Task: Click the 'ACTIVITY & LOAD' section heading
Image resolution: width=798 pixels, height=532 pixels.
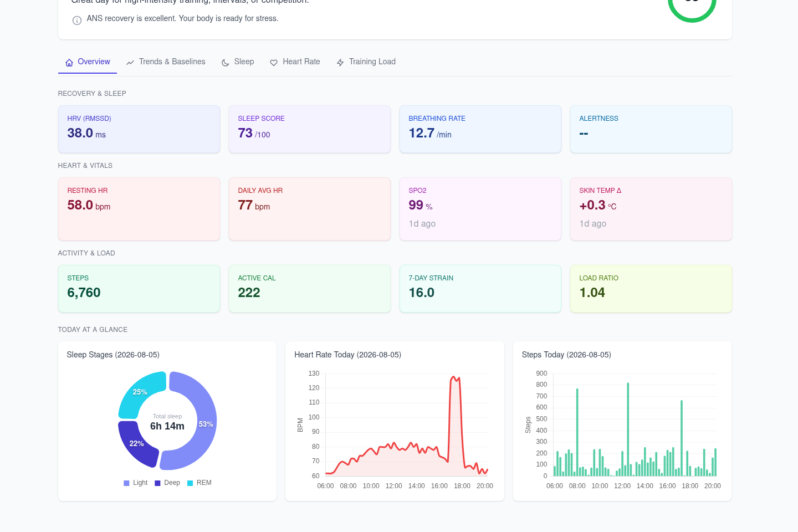Action: [x=86, y=253]
